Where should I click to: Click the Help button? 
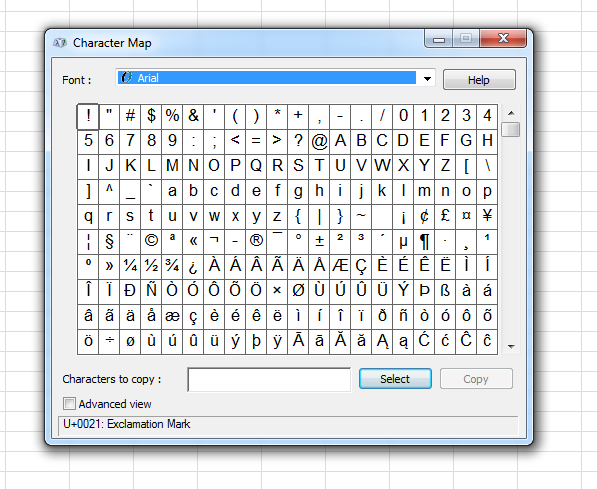pos(479,80)
